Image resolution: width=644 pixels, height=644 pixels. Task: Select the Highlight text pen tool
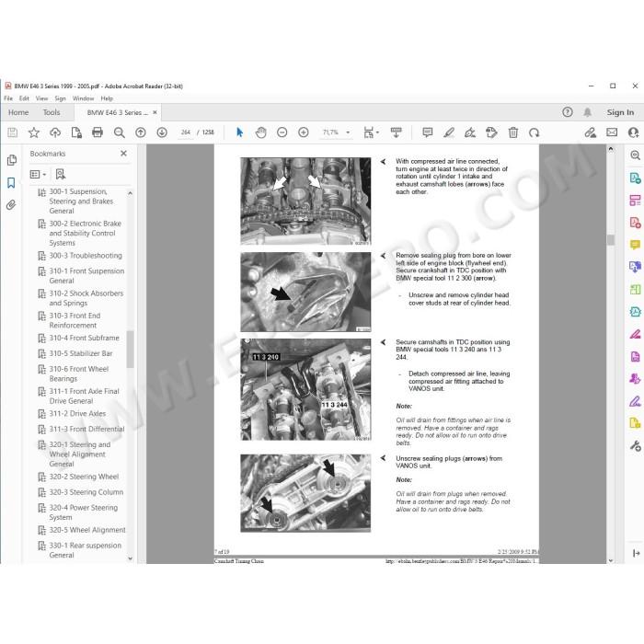[449, 132]
